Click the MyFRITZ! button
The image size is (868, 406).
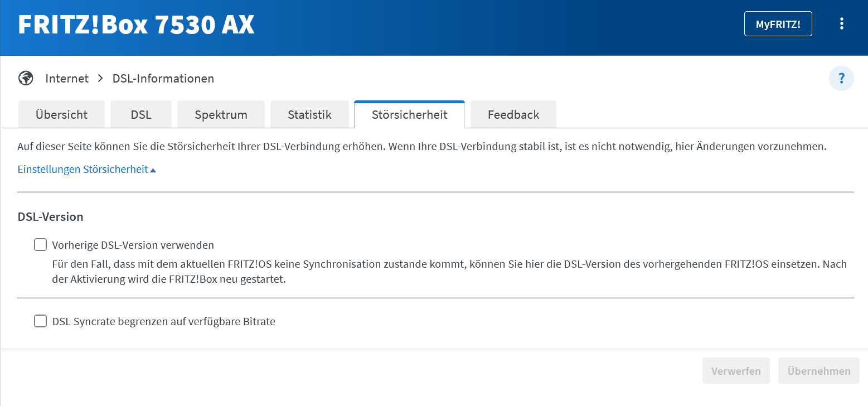pyautogui.click(x=778, y=24)
